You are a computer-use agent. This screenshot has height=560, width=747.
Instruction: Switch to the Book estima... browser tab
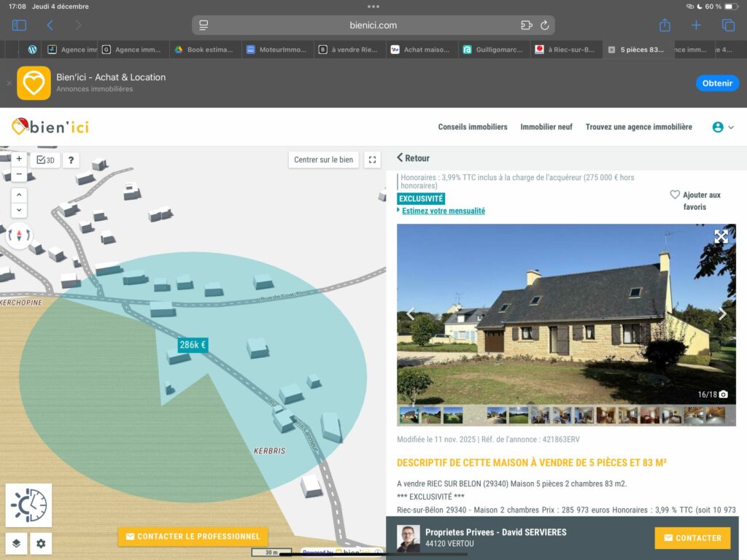tap(206, 50)
